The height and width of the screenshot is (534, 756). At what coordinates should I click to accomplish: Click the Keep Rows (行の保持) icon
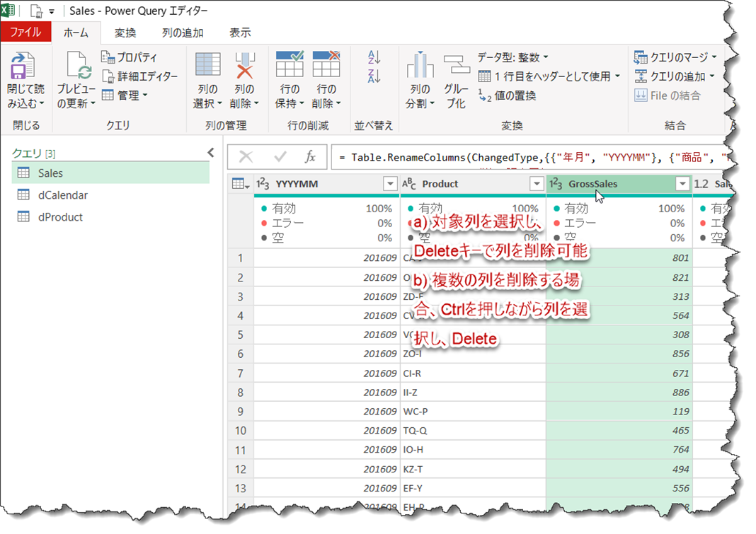[290, 64]
